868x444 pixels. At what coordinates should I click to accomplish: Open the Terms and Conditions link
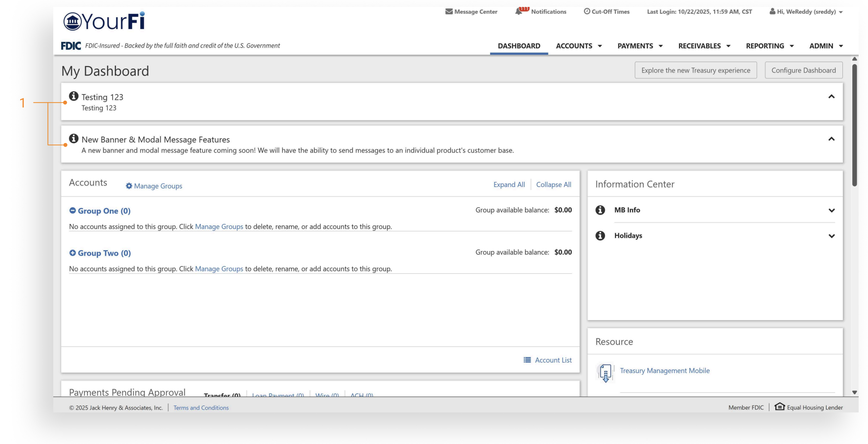click(201, 408)
